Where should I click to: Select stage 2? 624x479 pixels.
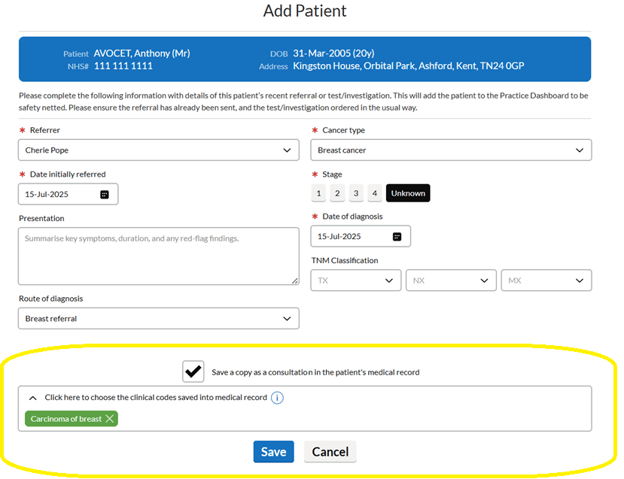[x=337, y=193]
